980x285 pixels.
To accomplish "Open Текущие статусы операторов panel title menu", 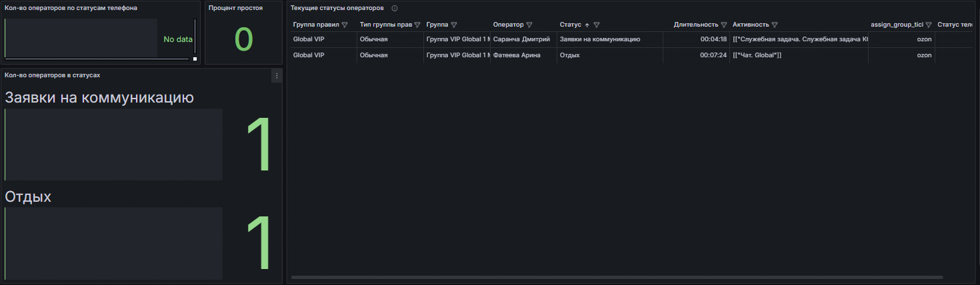I will tap(337, 8).
